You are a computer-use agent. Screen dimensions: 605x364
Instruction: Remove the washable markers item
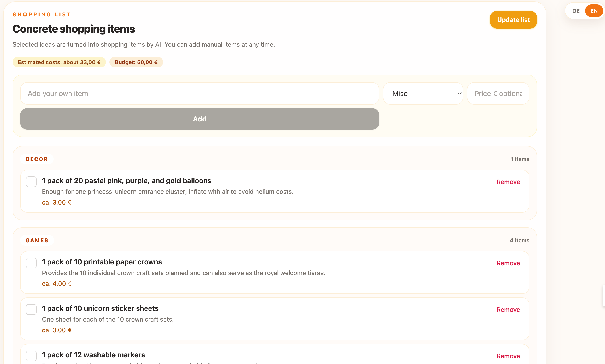point(508,356)
